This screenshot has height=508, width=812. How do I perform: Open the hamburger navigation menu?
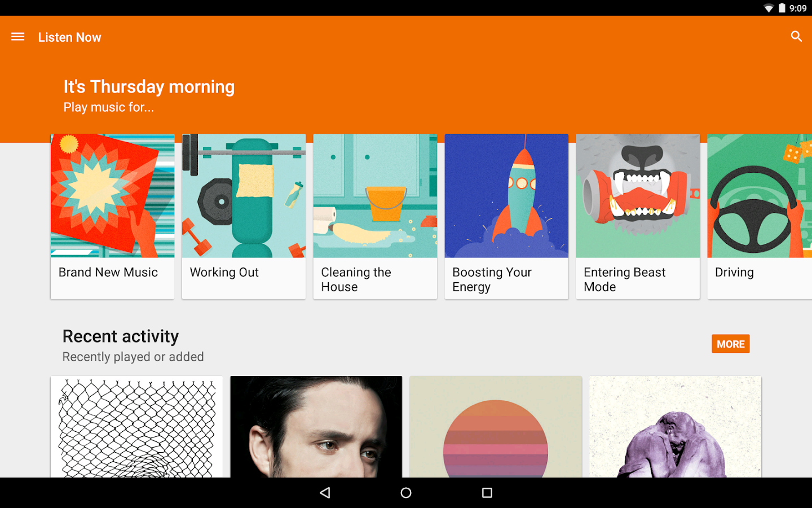[x=17, y=37]
